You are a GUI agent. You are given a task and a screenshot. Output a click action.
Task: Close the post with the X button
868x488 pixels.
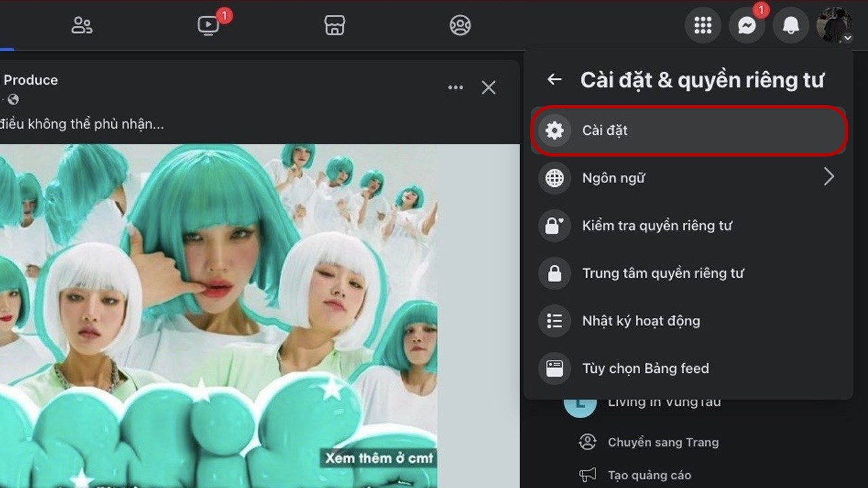click(x=488, y=87)
